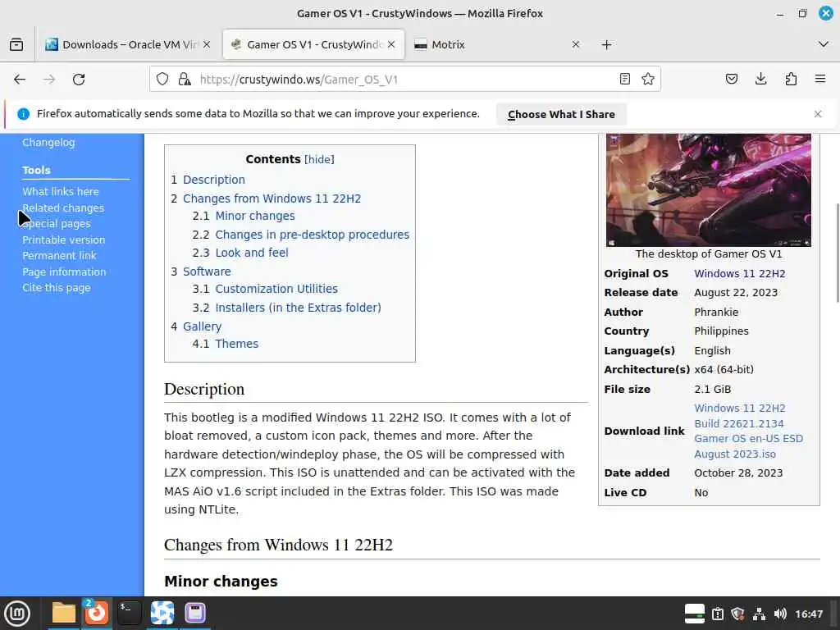Open the security shield tray icon

[x=737, y=614]
